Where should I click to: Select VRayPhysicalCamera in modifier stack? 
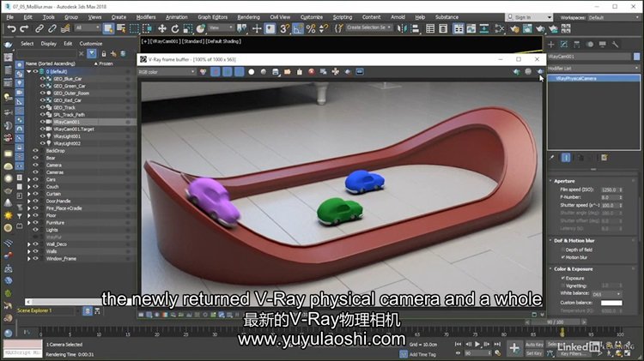[x=593, y=78]
